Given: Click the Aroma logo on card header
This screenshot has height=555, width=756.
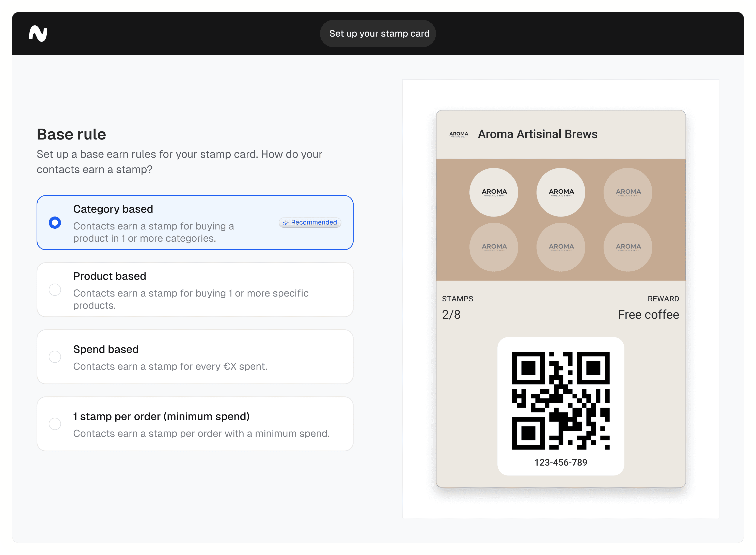Looking at the screenshot, I should (459, 134).
